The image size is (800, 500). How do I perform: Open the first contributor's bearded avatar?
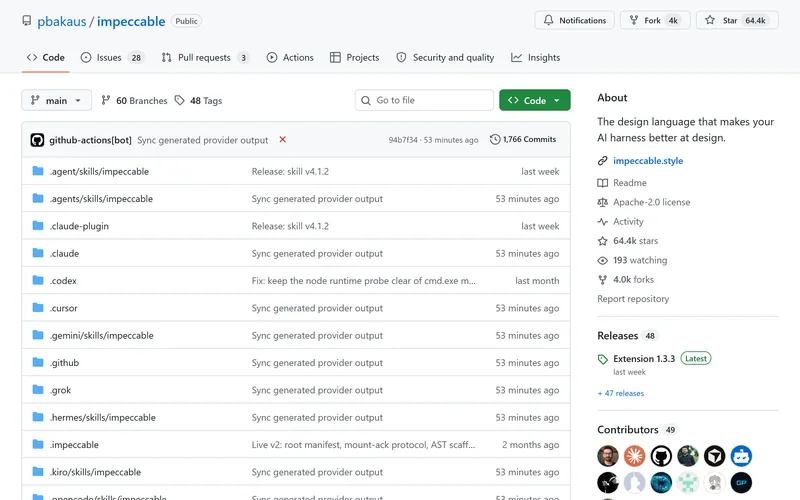click(x=608, y=456)
